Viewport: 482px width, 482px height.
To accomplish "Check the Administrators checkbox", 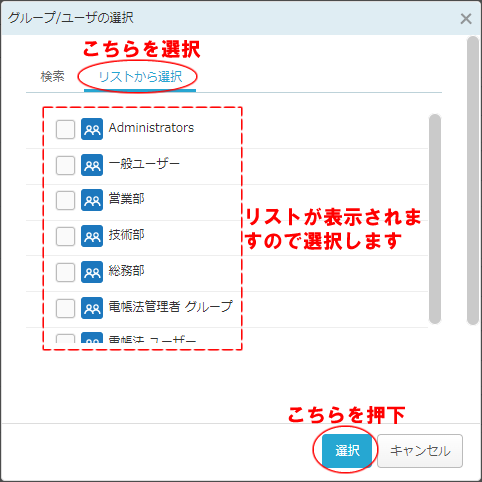I will tap(65, 129).
